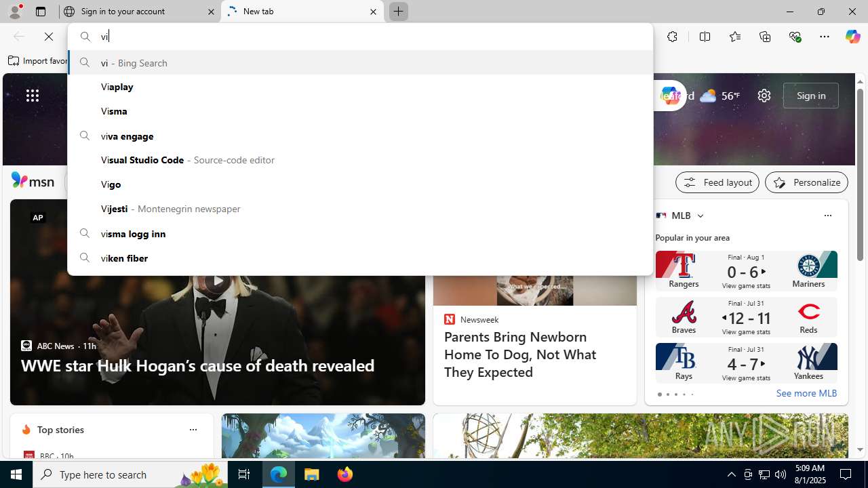Viewport: 868px width, 488px height.
Task: Choose the Visma suggestion
Action: pos(360,111)
